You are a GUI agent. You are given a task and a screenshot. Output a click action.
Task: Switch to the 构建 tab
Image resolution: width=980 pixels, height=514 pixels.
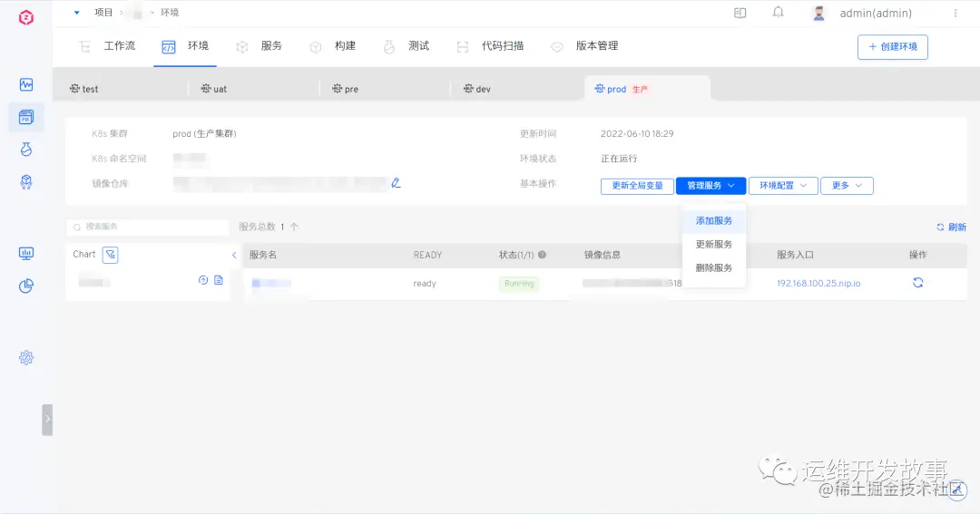point(332,46)
